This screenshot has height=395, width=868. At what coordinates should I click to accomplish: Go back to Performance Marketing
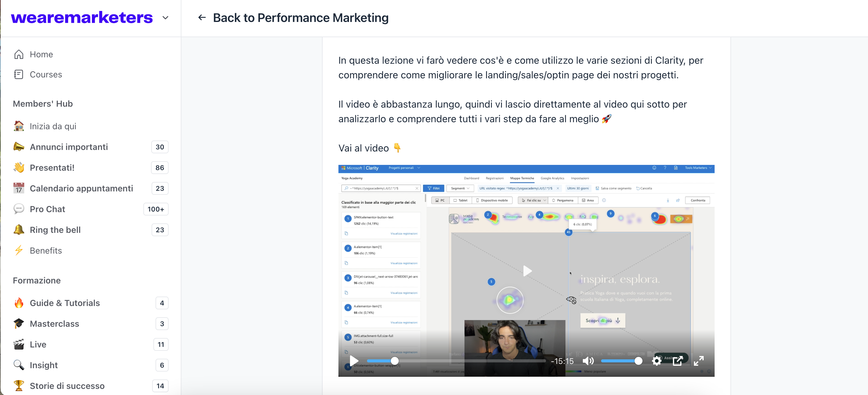(301, 18)
